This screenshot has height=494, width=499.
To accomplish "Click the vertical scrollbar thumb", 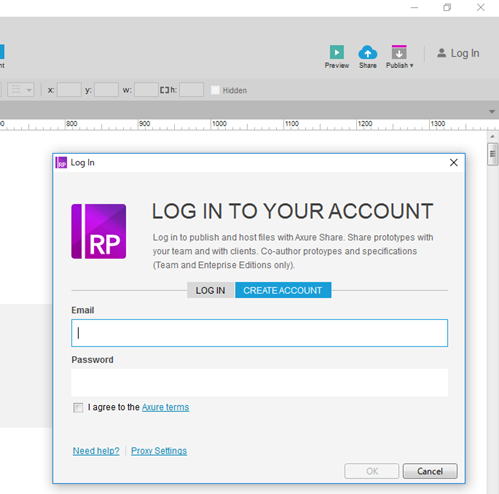I will (x=492, y=154).
